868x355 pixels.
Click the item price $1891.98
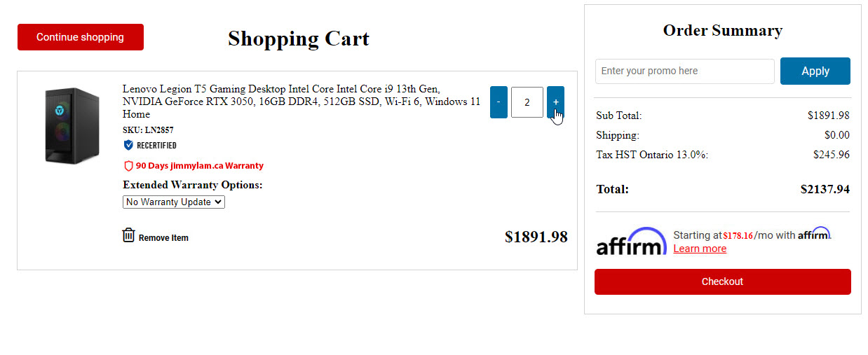(x=536, y=237)
